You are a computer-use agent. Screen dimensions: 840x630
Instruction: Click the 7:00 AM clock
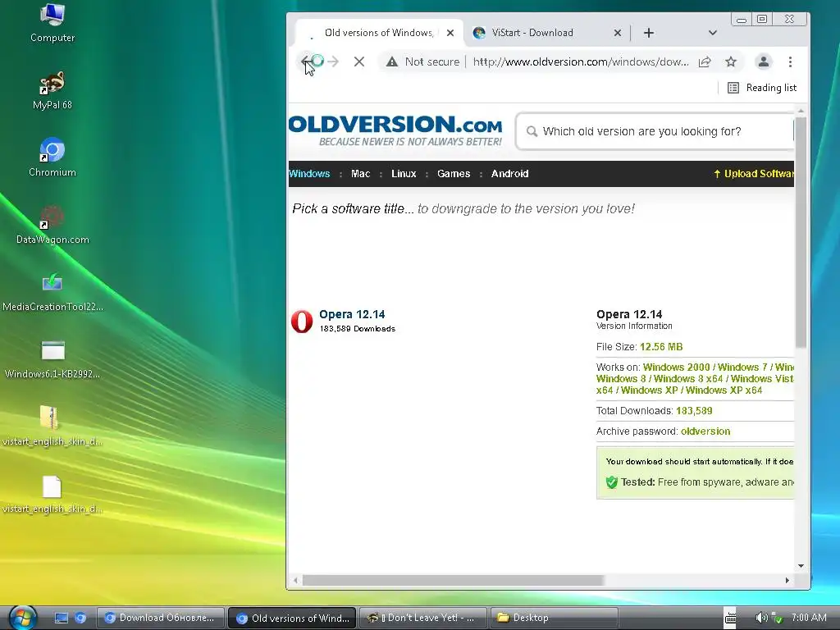809,617
